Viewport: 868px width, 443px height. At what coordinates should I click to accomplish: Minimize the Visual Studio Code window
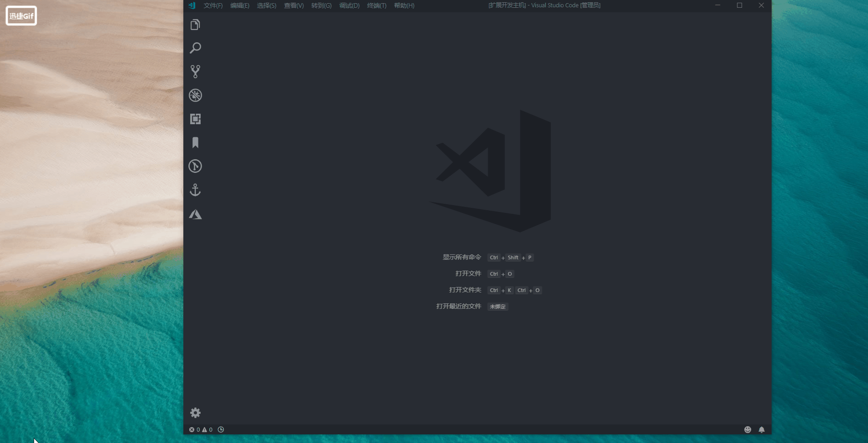coord(718,5)
